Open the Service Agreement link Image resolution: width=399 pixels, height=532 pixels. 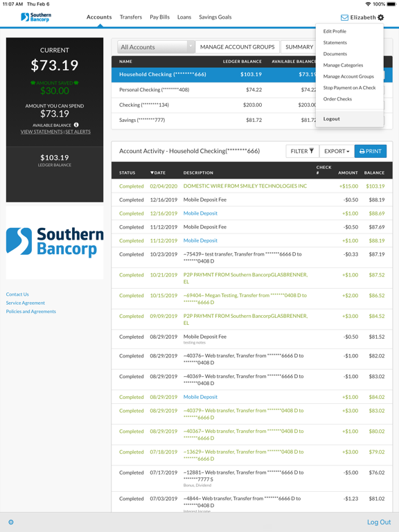pos(25,303)
